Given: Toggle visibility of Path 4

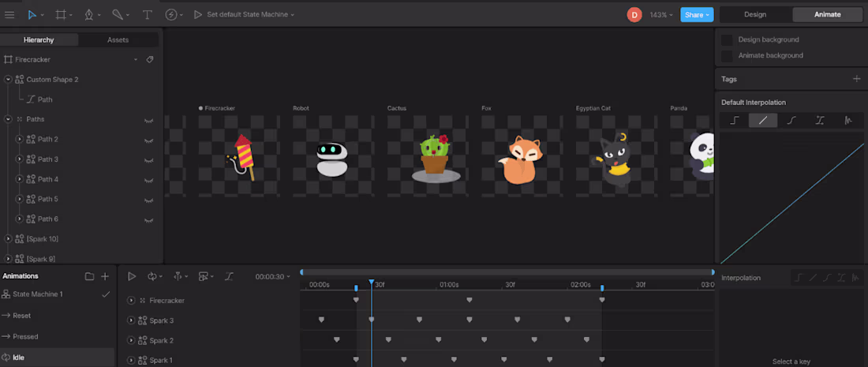Looking at the screenshot, I should coord(148,179).
